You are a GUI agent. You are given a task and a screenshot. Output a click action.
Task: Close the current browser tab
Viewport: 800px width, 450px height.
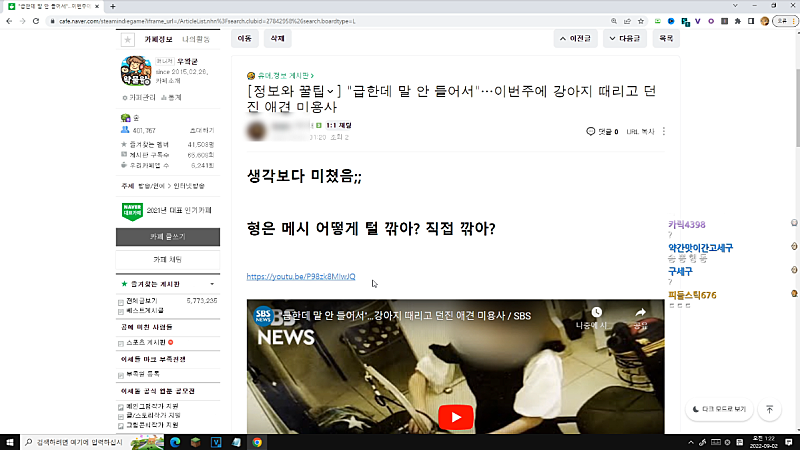97,7
